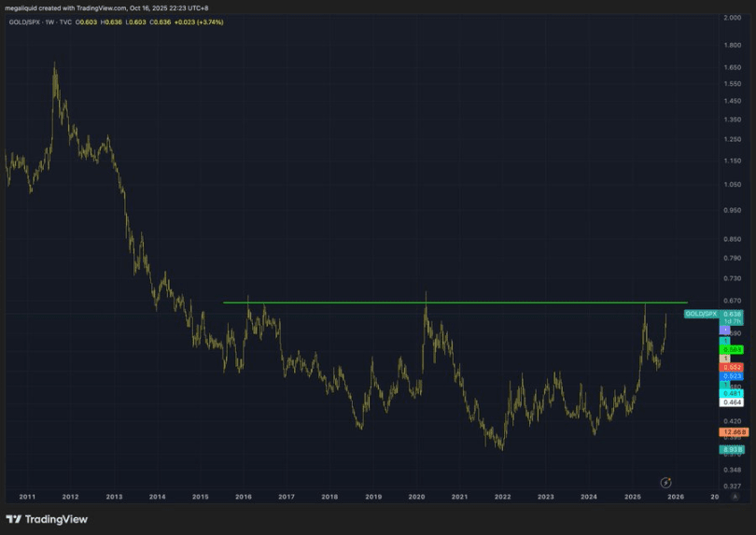Select the GOLD/SPX price label tag
This screenshot has height=535, width=756.
702,314
